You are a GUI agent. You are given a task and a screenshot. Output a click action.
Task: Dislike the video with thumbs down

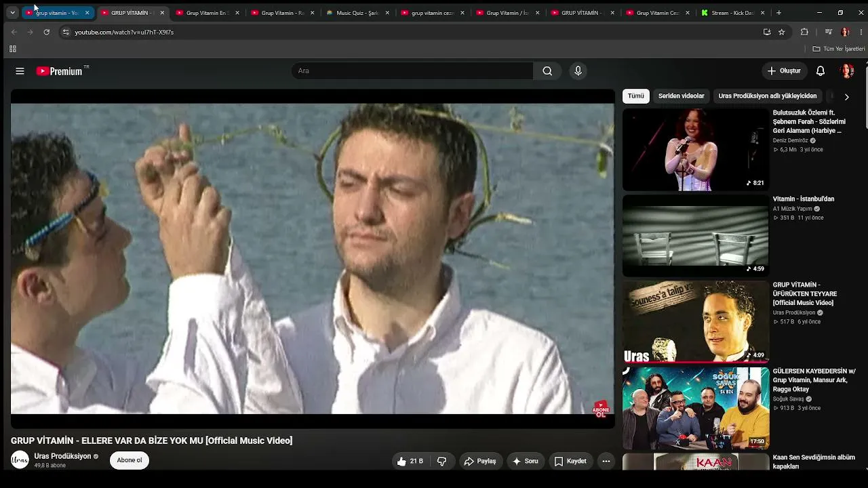point(442,461)
